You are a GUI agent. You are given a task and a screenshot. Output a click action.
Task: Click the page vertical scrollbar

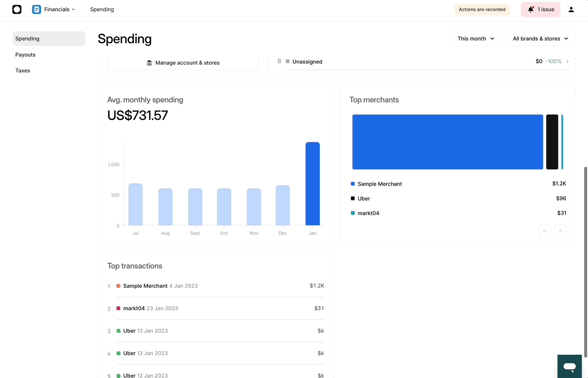pos(586,263)
